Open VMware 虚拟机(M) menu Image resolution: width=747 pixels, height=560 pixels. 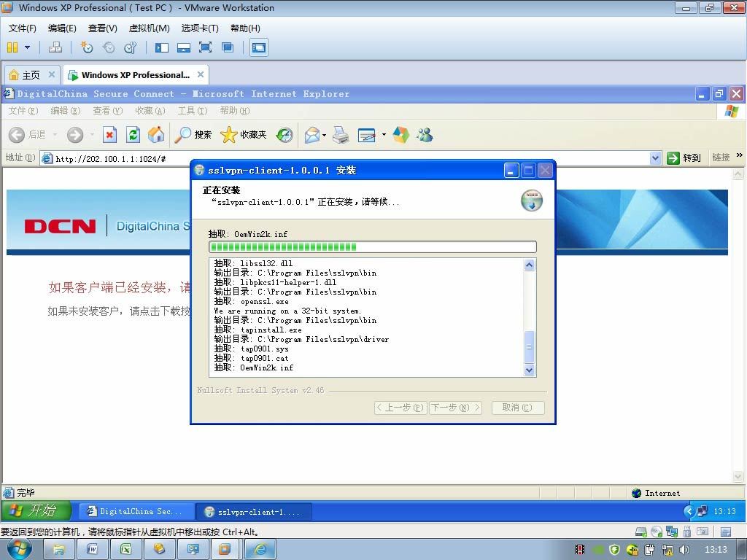149,28
